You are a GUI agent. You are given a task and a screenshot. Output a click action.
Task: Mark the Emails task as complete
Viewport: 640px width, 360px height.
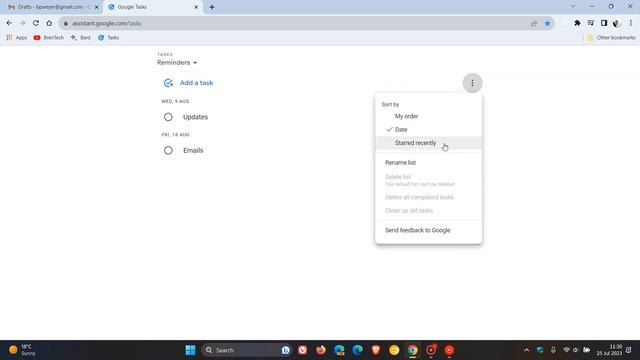(168, 151)
